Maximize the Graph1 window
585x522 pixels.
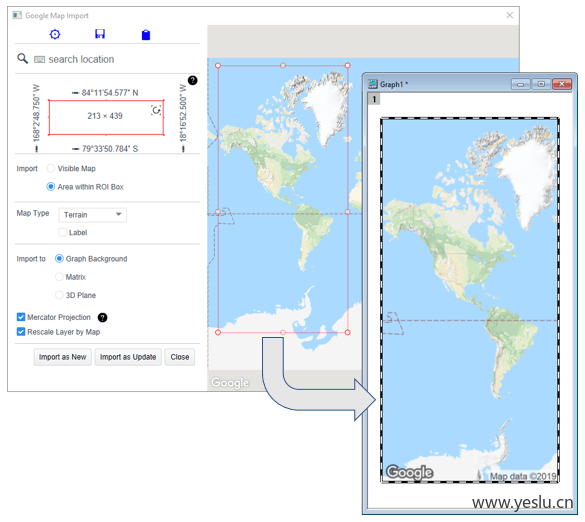541,84
